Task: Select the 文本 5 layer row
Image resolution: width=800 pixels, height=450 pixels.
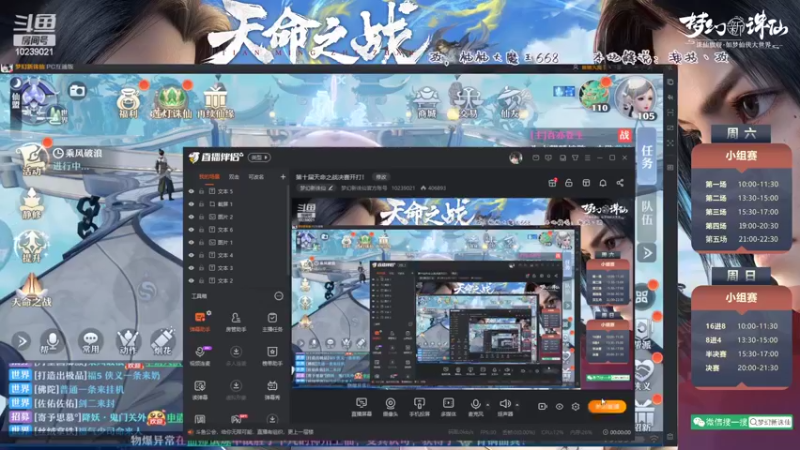Action: 237,191
